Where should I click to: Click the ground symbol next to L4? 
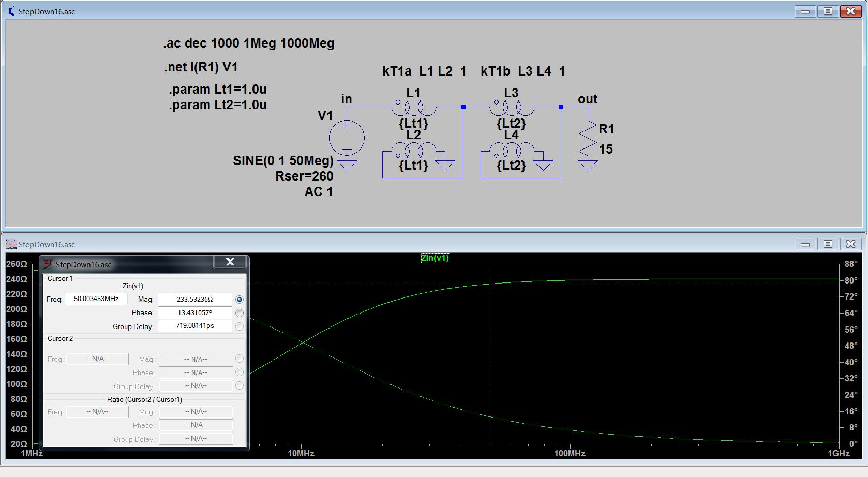pos(543,165)
